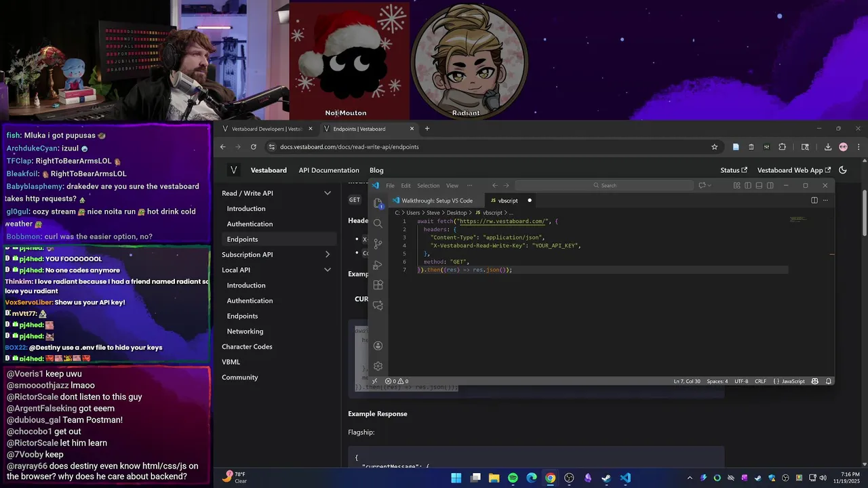Toggle VS Code bottom panel layout
868x488 pixels.
pyautogui.click(x=759, y=185)
